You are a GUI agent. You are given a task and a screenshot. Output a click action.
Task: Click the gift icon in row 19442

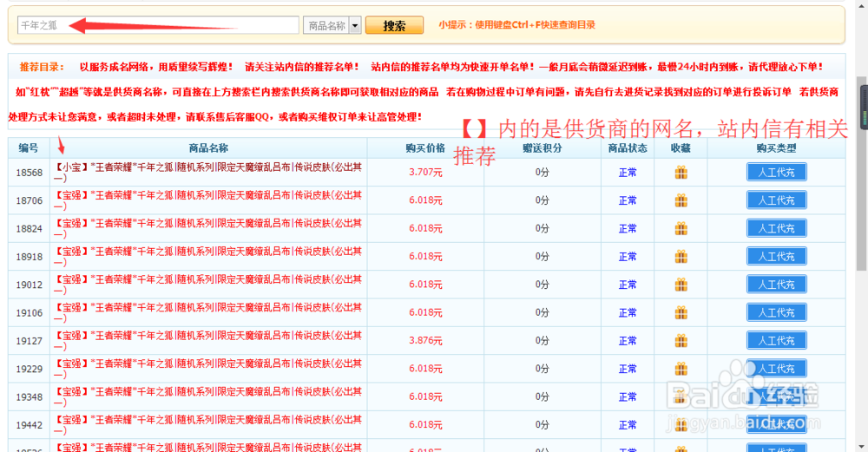tap(681, 425)
